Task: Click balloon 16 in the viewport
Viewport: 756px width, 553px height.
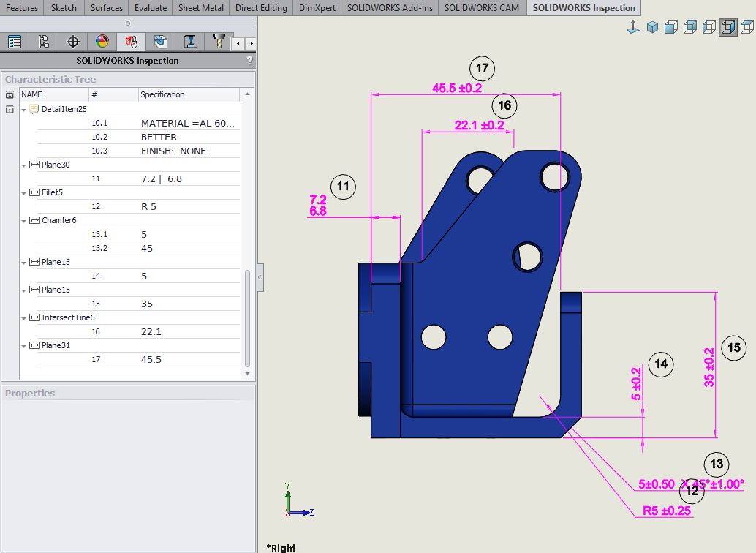Action: (504, 105)
